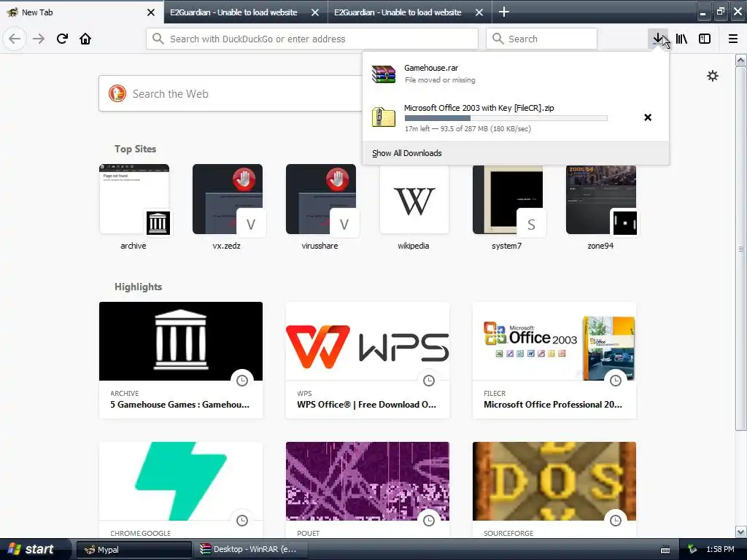Open Microsoft Office Professional FileCR highlight
The image size is (747, 560).
[x=554, y=360]
